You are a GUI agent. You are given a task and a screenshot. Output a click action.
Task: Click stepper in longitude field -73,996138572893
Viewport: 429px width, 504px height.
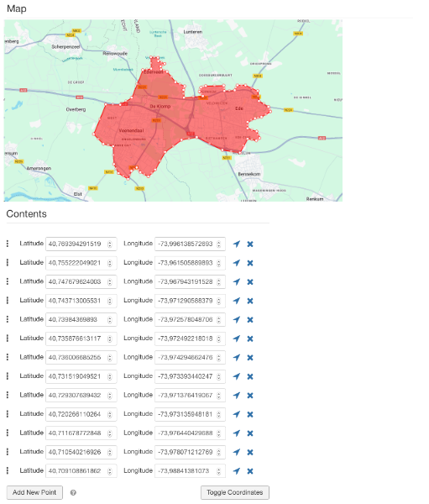click(219, 244)
